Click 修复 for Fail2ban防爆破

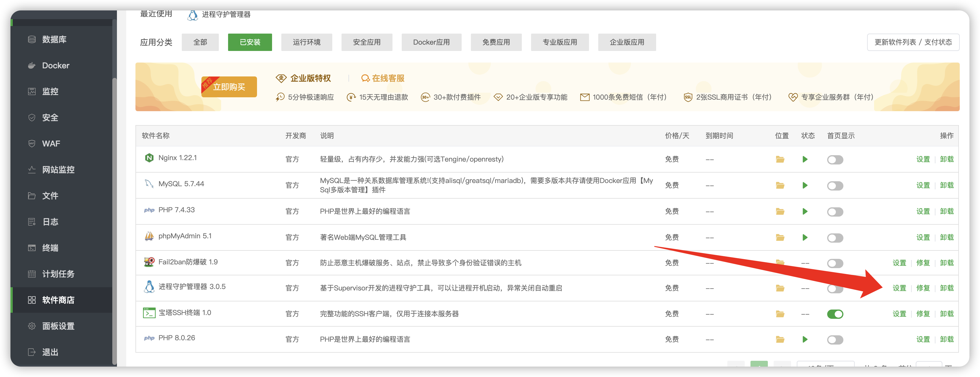[x=923, y=263]
